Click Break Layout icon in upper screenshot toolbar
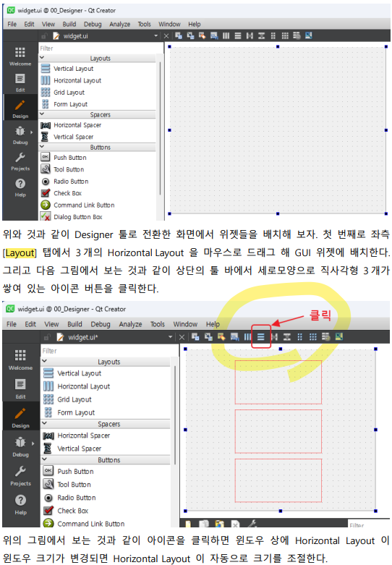This screenshot has height=565, width=392. 297,35
